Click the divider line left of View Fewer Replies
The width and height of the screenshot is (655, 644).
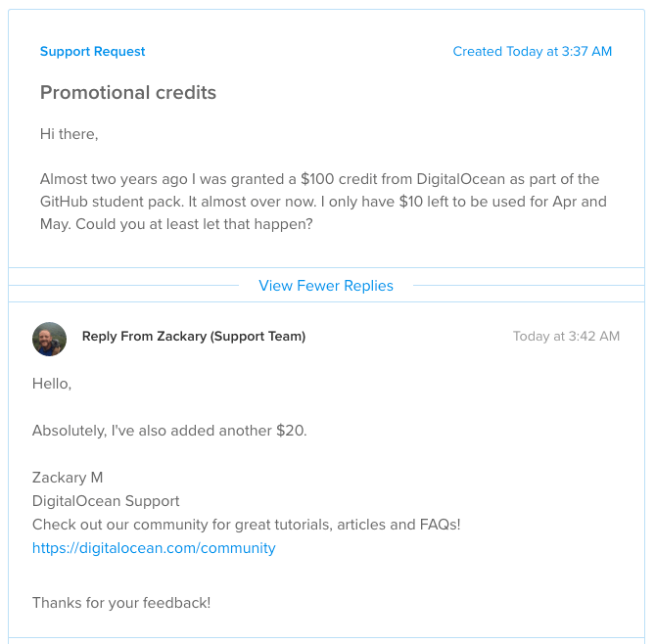point(123,286)
